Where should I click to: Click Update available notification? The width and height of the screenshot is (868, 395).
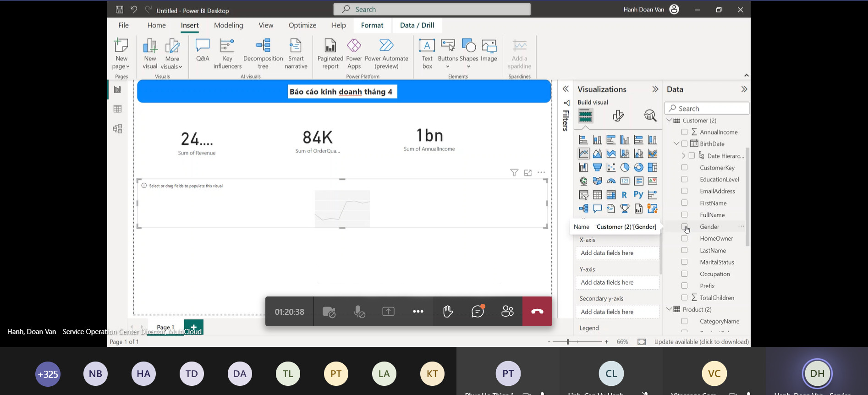click(701, 342)
